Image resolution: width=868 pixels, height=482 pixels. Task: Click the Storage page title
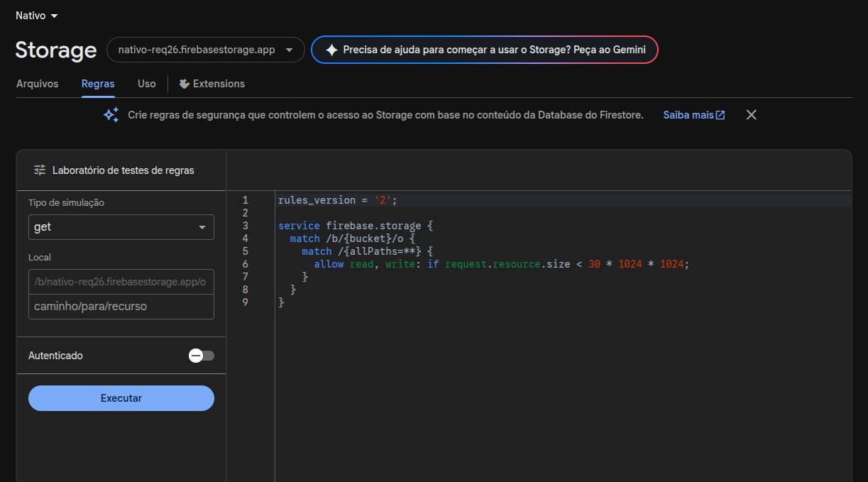(56, 50)
